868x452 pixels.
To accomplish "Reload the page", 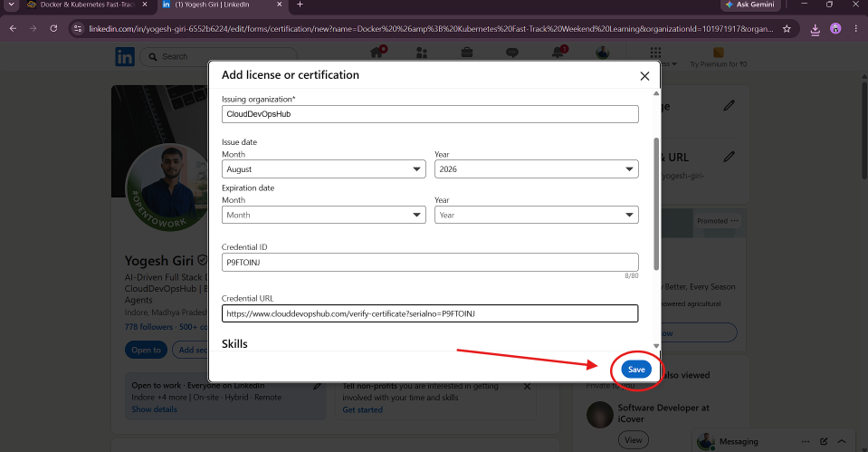I will (x=53, y=28).
